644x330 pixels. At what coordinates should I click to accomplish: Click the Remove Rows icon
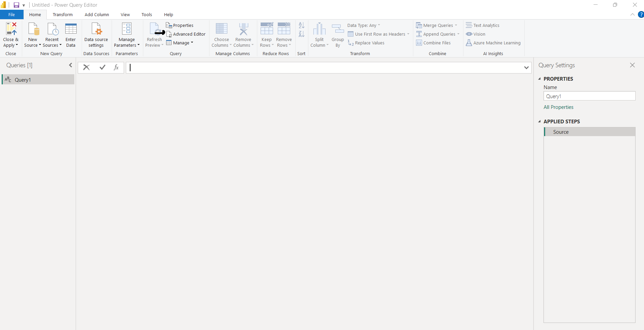(x=284, y=29)
